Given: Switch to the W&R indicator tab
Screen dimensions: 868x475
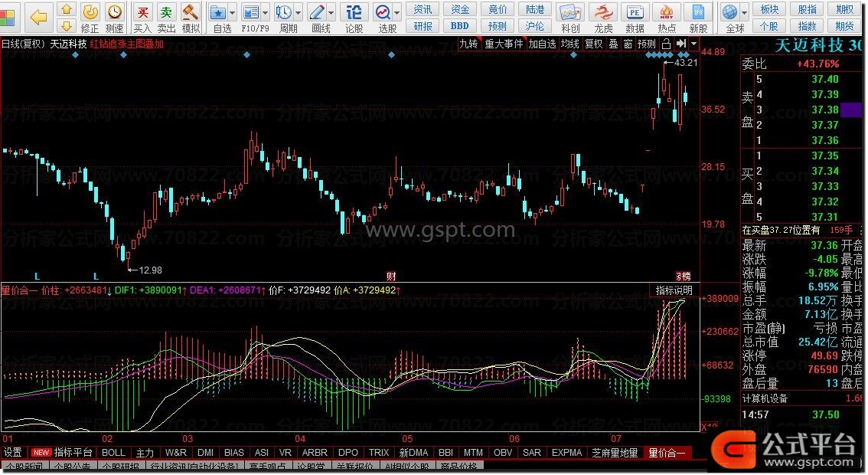Looking at the screenshot, I should (x=175, y=453).
